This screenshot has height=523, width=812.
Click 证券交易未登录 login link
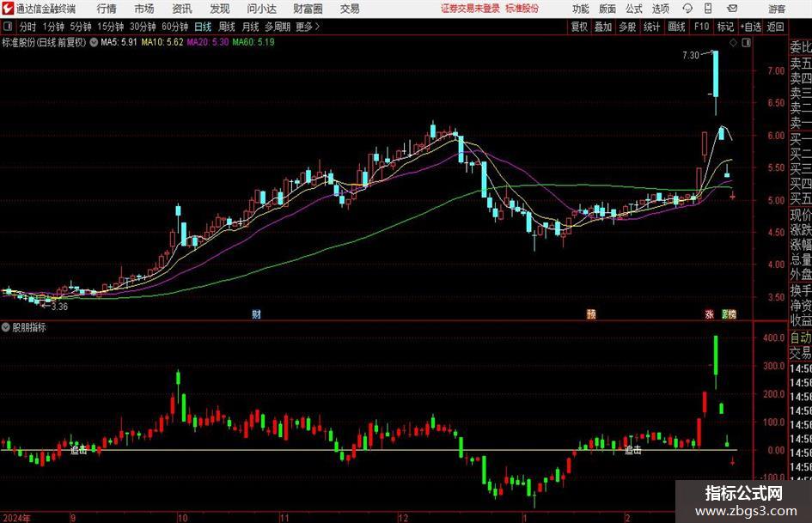click(470, 9)
